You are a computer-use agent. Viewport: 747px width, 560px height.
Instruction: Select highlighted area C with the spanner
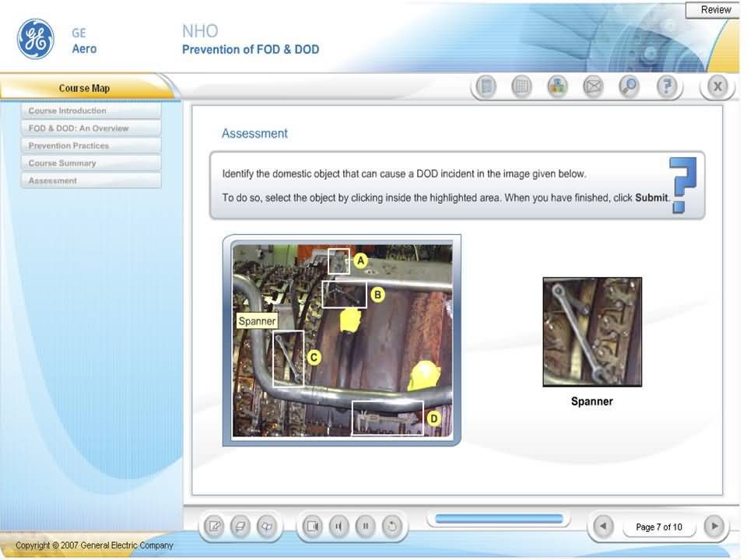[288, 358]
